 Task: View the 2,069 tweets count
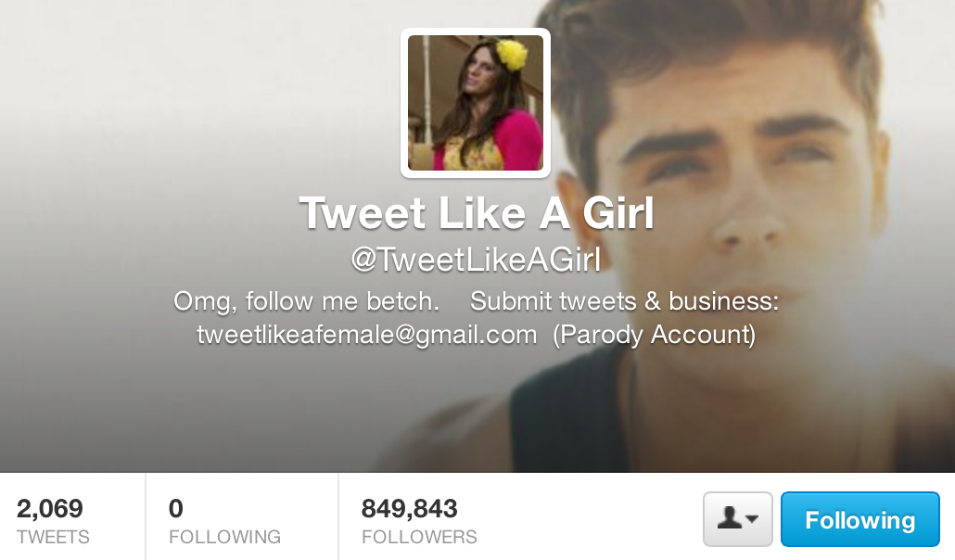(49, 508)
